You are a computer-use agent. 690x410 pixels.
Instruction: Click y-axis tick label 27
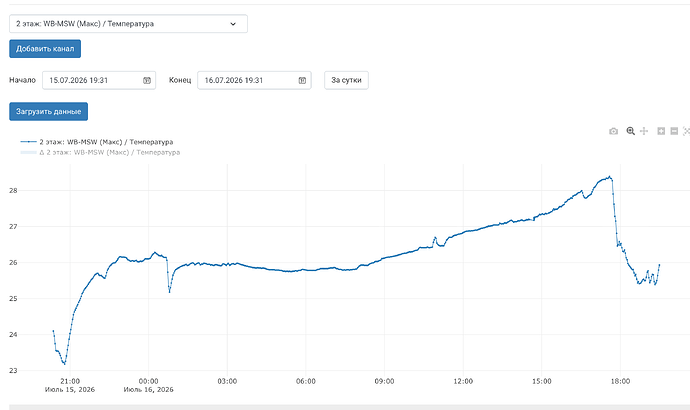(13, 227)
